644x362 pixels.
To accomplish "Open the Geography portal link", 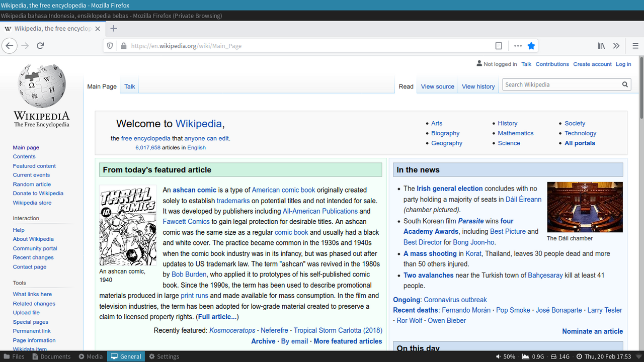I will coord(447,143).
